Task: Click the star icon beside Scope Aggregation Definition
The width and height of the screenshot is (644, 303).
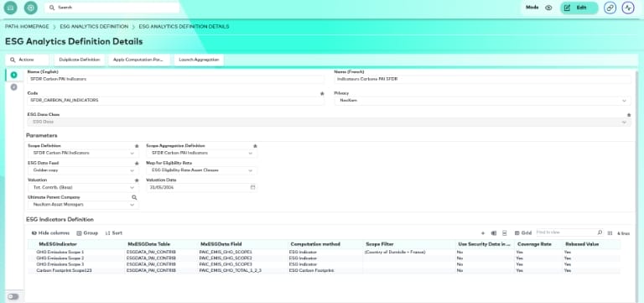Action: pos(255,146)
